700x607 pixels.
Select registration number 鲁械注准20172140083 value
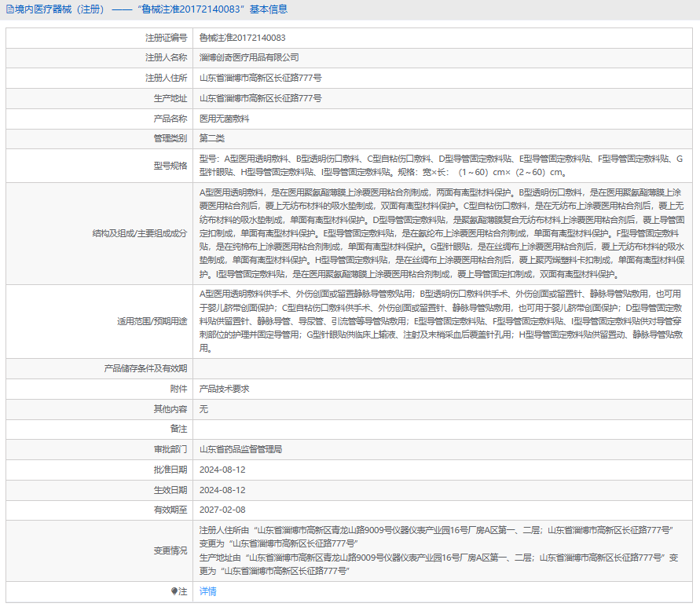click(243, 38)
